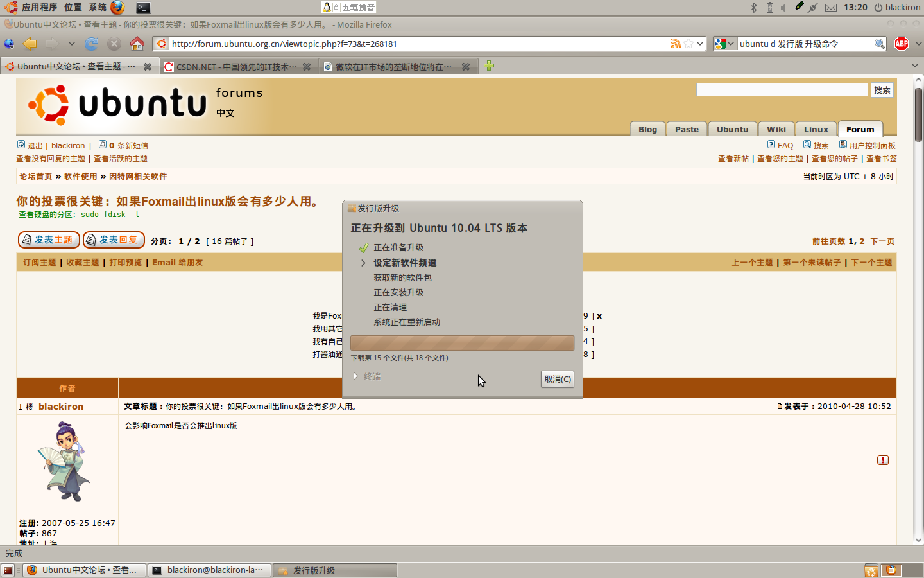Open the list all tabs dropdown
Viewport: 924px width, 578px height.
point(915,66)
